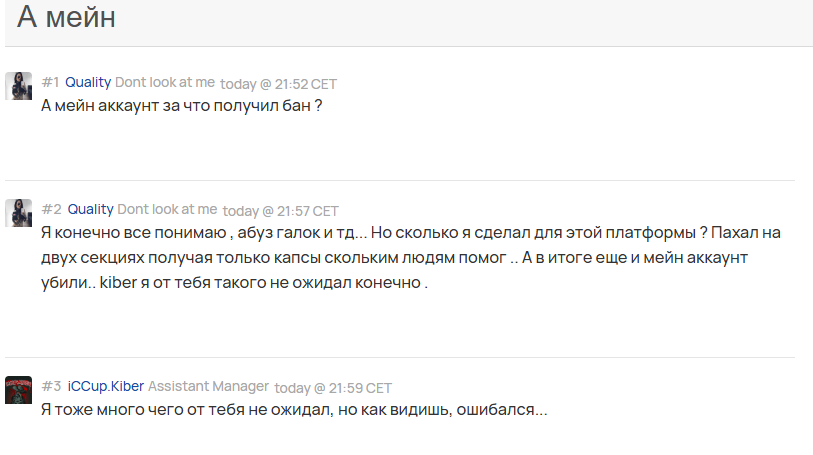Click the 'Assistant Manager' role label
Viewport: 813px width, 455px height.
(208, 387)
